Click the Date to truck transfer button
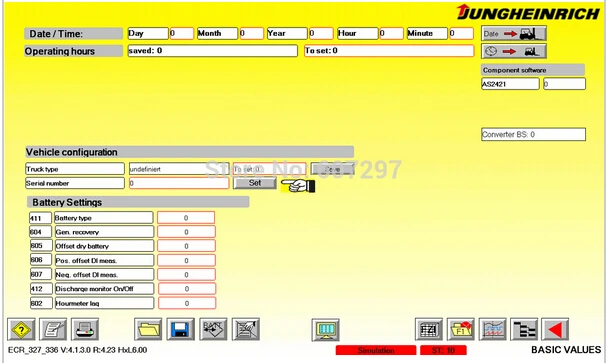Viewport: 607px width, 363px height. point(514,34)
